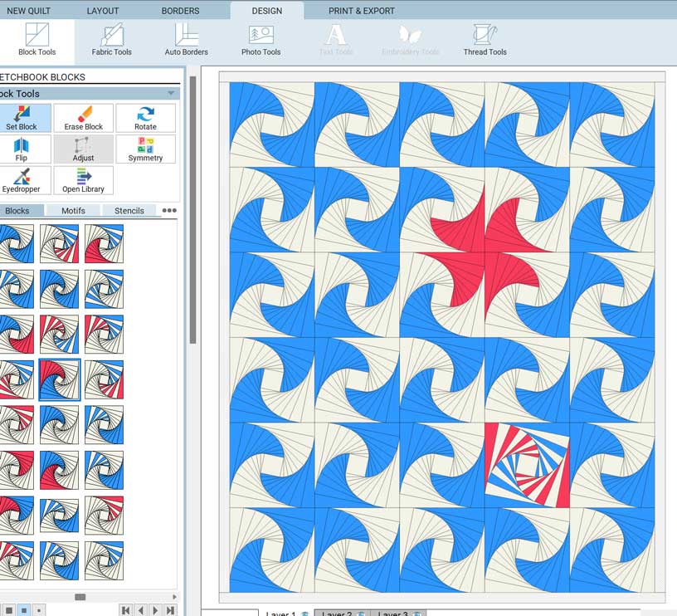Click the red striped block on the quilt
The image size is (677, 616).
click(x=527, y=465)
